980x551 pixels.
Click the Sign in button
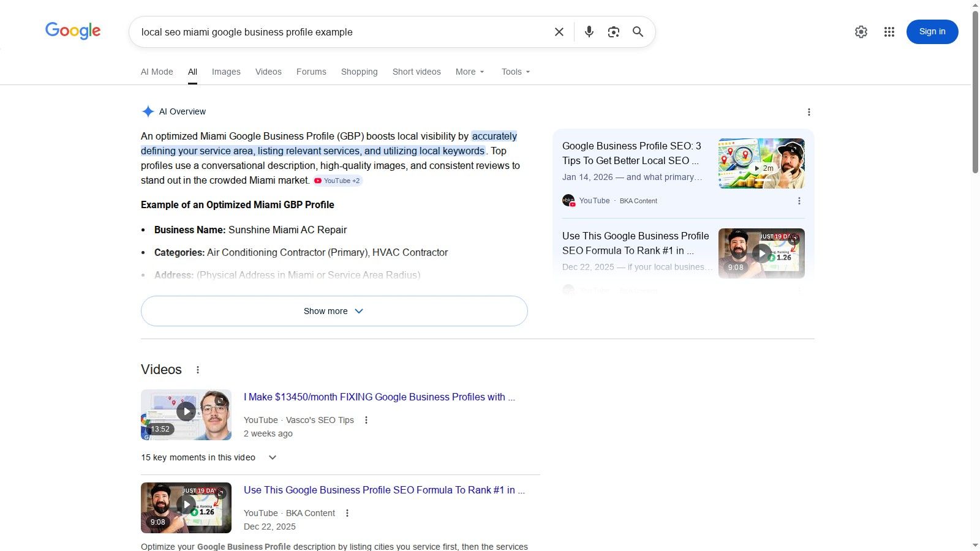(x=932, y=32)
